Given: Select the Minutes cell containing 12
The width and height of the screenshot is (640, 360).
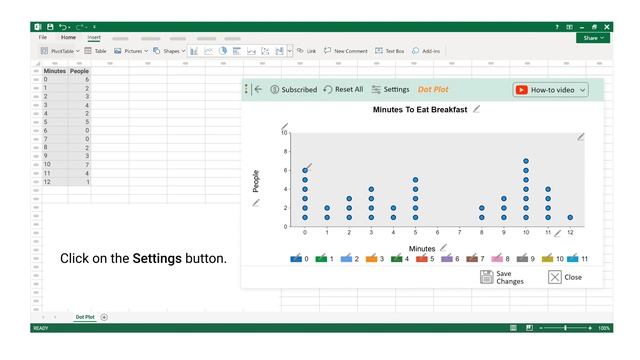Looking at the screenshot, I should [x=55, y=182].
